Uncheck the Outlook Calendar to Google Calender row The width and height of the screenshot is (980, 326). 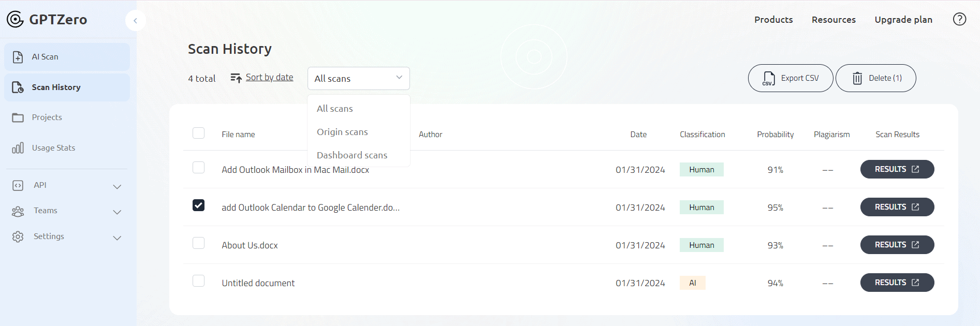pos(198,205)
